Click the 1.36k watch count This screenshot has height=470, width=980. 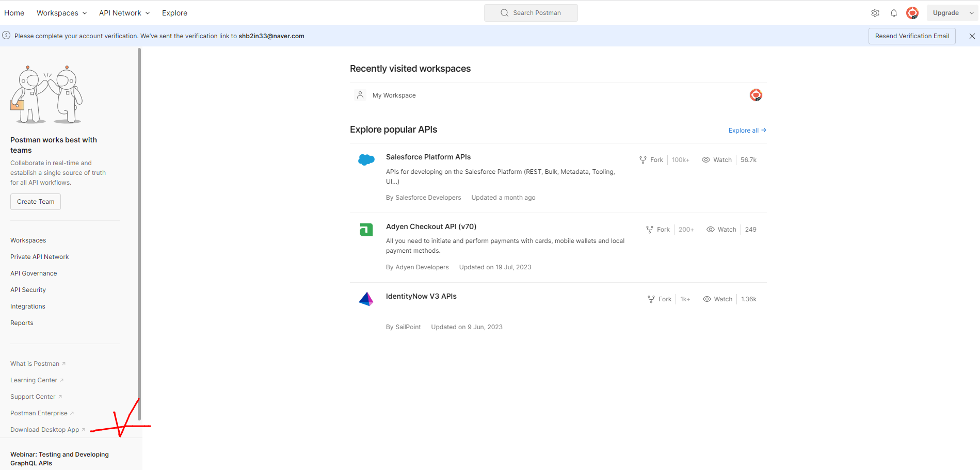click(x=749, y=299)
